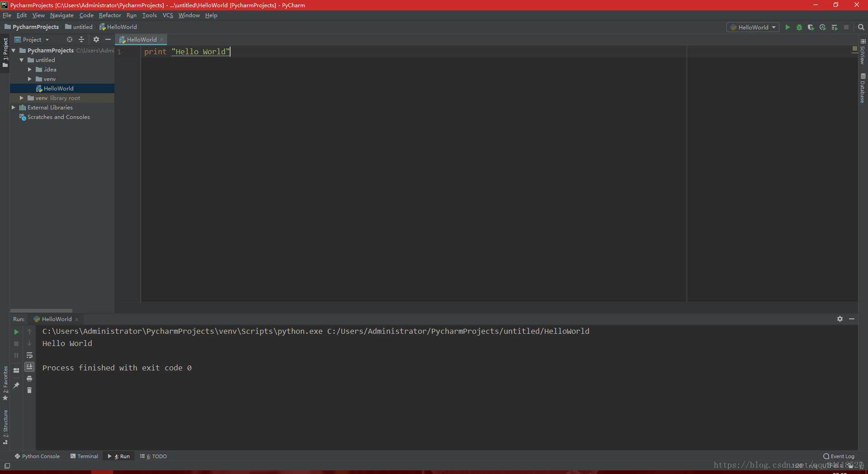
Task: Click the Project panel horizontal scrollbar
Action: tap(41, 311)
